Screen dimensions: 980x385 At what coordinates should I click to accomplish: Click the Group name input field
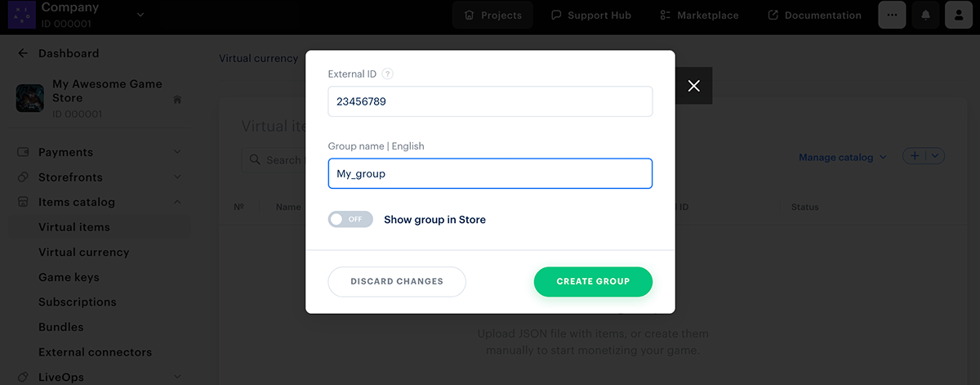(x=490, y=173)
